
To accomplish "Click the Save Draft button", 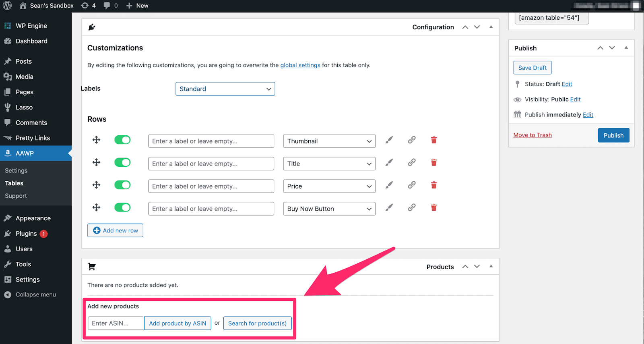I will [x=533, y=68].
